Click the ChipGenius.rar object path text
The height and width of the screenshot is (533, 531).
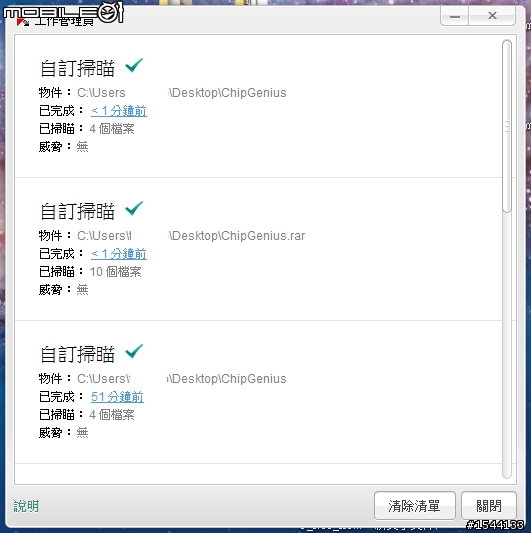pos(191,236)
